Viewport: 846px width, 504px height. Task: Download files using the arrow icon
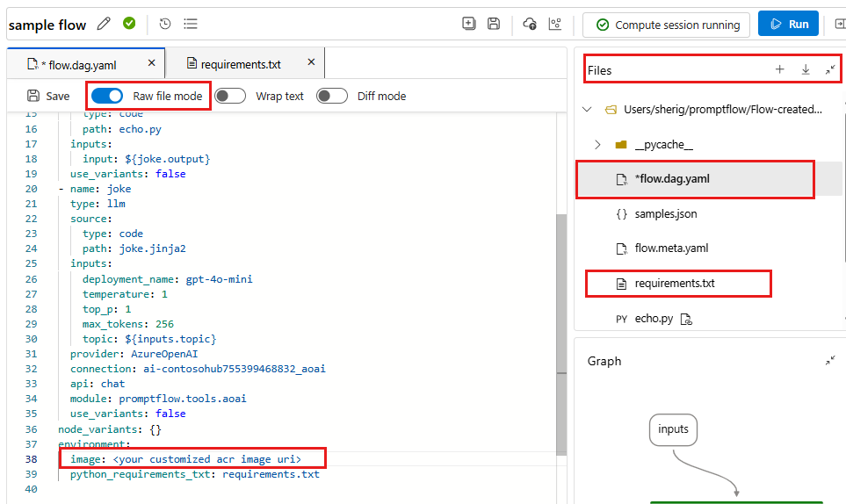[x=806, y=69]
